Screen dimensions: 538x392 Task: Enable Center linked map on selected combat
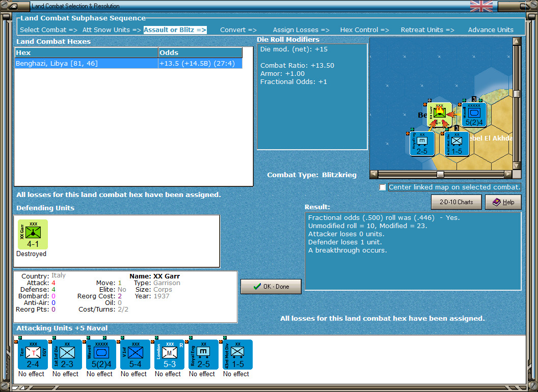click(383, 187)
